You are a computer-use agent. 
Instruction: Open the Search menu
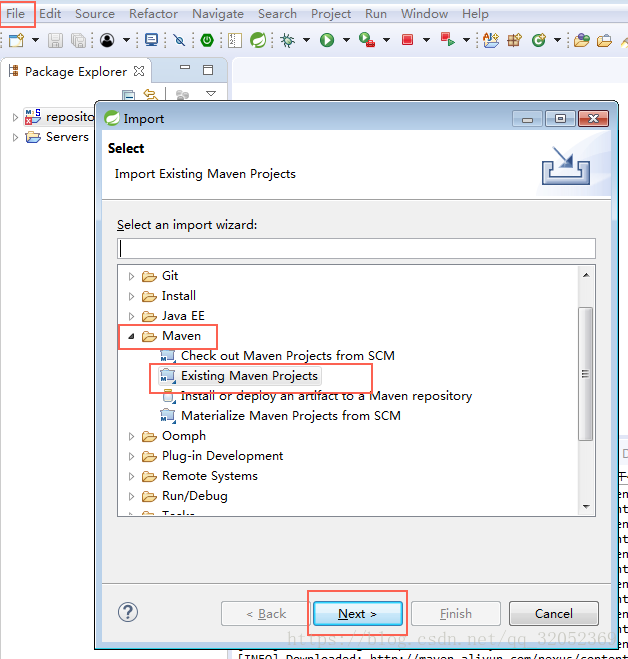coord(277,14)
